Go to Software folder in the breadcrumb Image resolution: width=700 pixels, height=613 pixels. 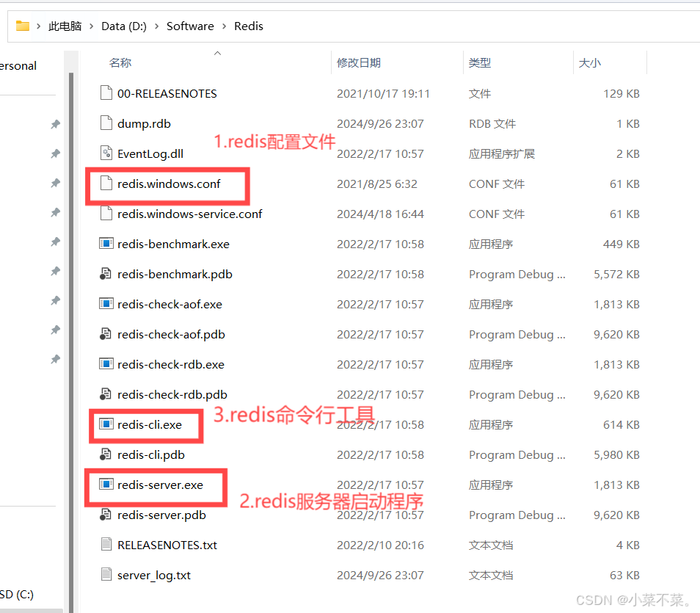pos(190,26)
